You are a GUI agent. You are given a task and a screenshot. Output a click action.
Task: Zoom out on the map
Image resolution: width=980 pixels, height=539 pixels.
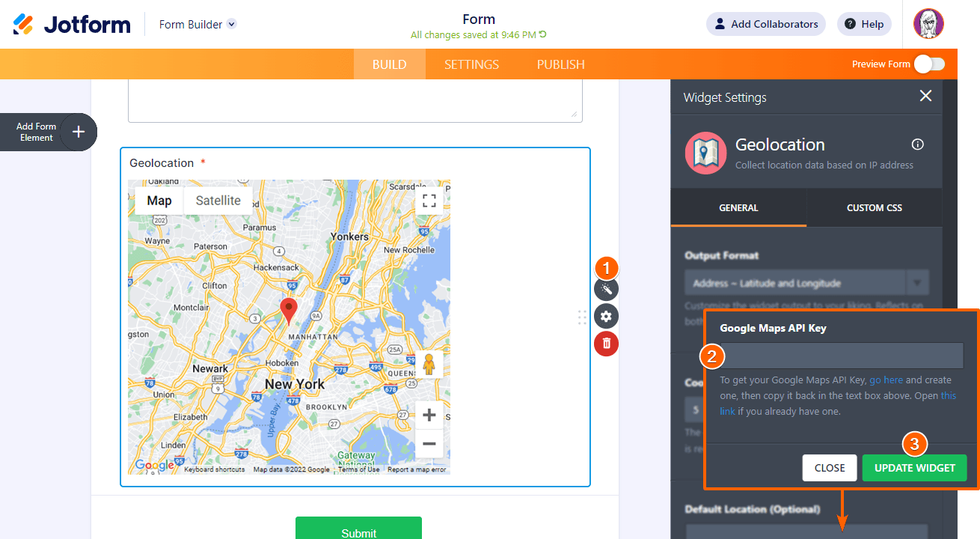(429, 443)
